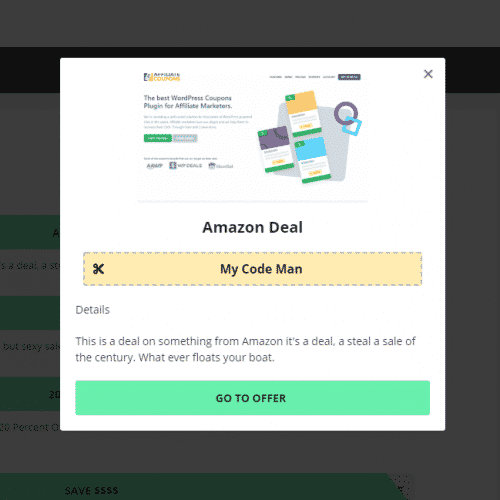Click the GO TO OFFER button

tap(252, 398)
